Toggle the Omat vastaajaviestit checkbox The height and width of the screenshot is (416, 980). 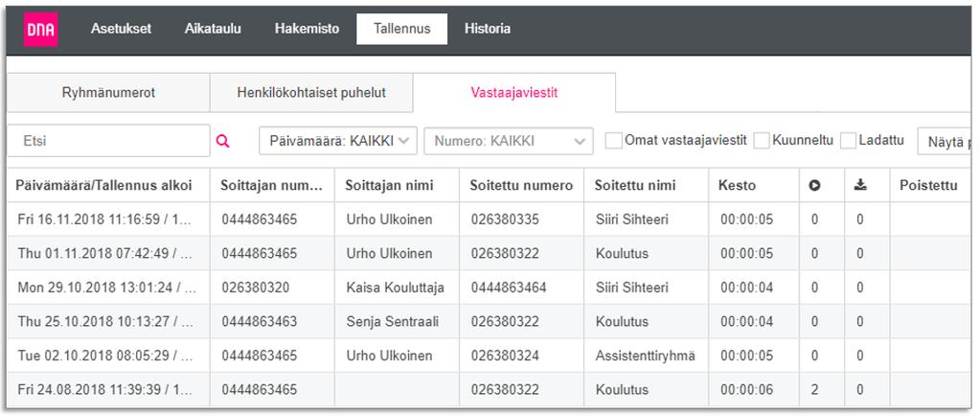pos(614,141)
